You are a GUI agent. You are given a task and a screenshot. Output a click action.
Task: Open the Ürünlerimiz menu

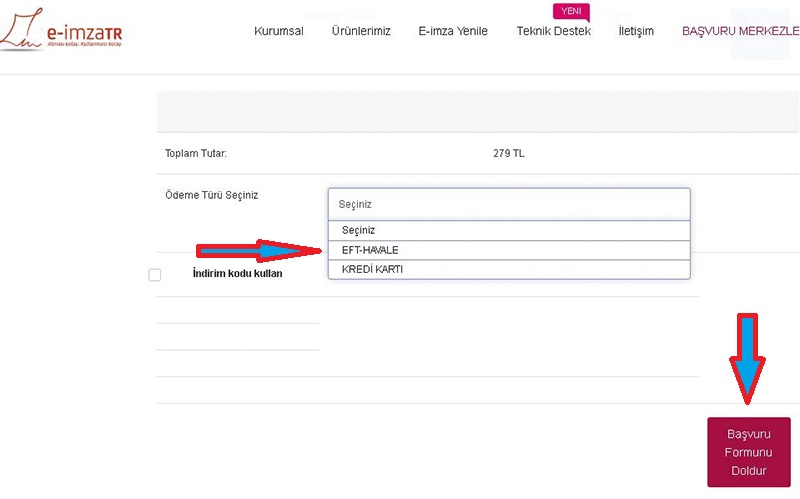point(361,31)
